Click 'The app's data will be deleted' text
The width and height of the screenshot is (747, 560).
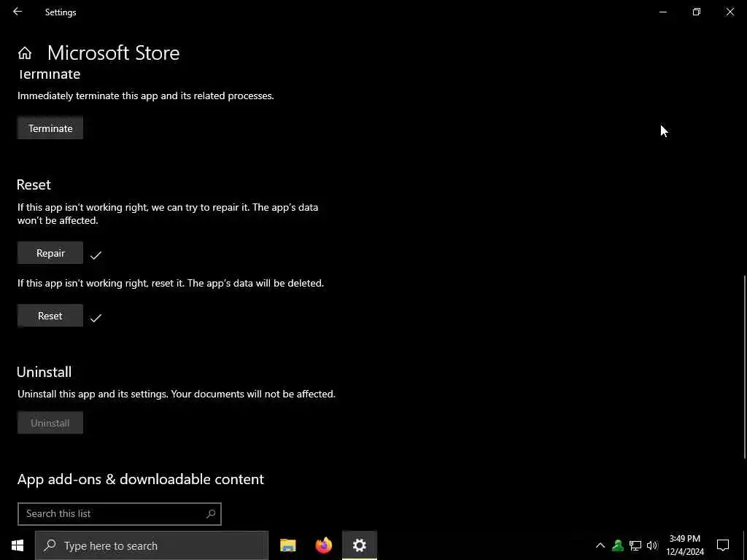point(256,283)
